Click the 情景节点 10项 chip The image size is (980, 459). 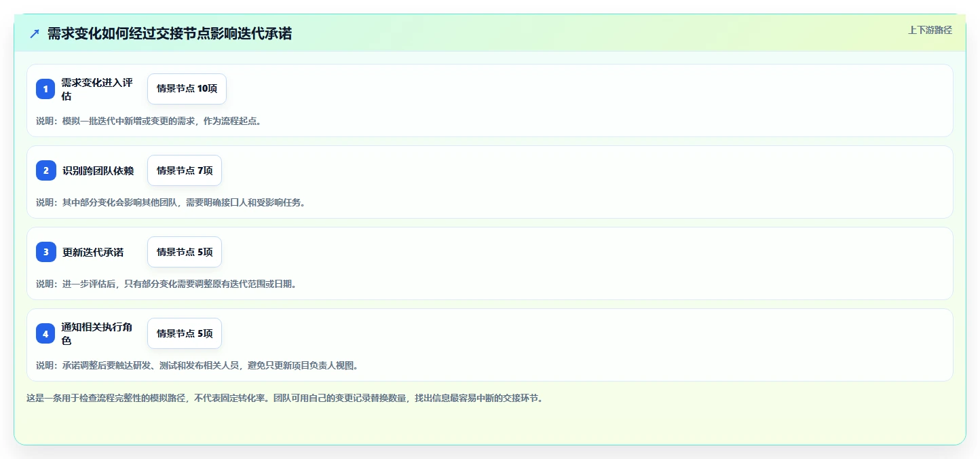tap(187, 89)
